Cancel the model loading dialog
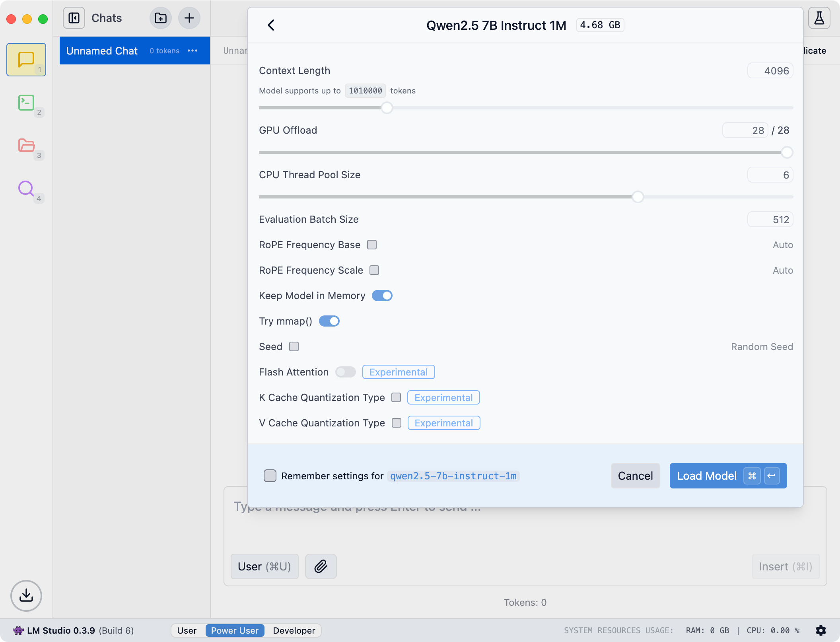This screenshot has width=840, height=642. pyautogui.click(x=635, y=476)
